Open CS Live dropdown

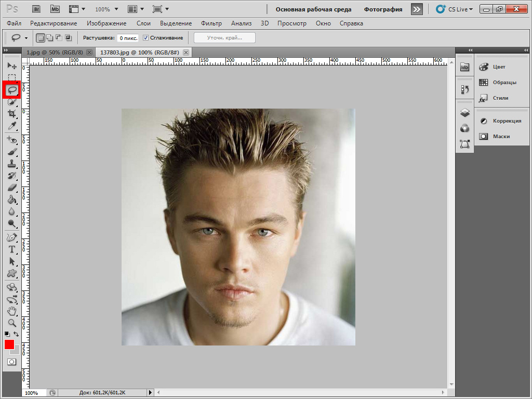pos(454,9)
